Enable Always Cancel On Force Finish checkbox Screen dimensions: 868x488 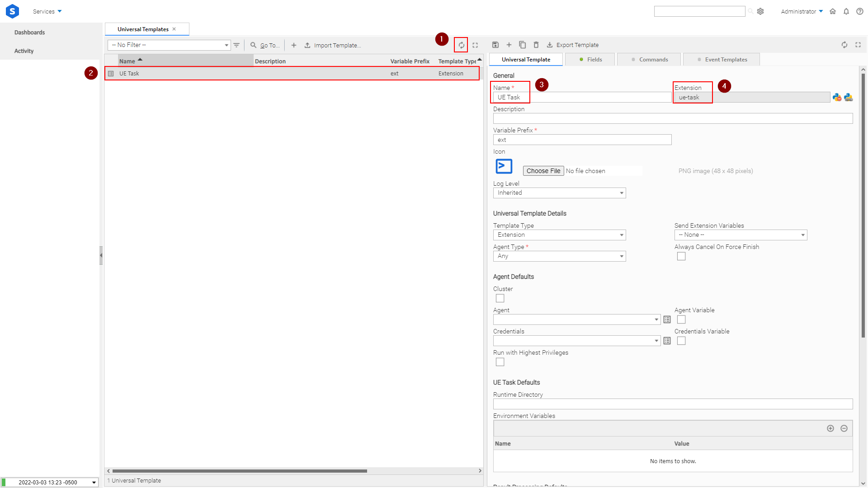click(x=681, y=257)
